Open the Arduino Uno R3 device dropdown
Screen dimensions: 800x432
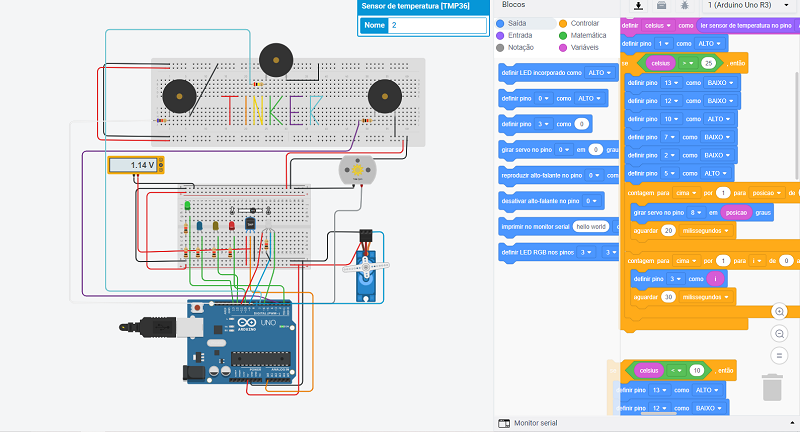pos(748,6)
